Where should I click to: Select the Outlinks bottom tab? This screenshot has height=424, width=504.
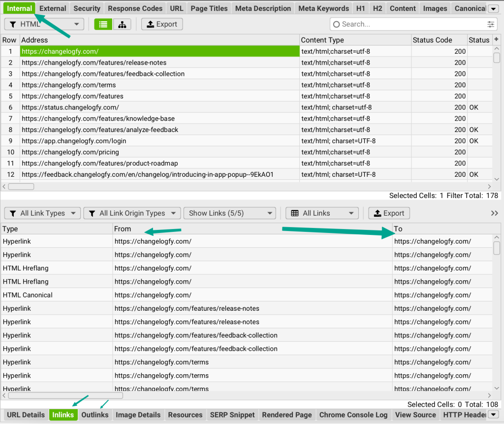coord(95,415)
